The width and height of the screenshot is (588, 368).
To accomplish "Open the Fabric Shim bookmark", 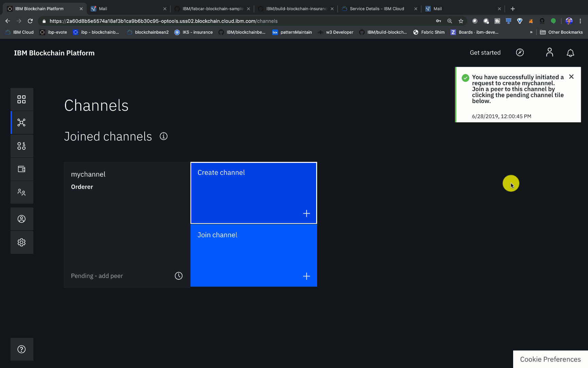I will pos(429,32).
